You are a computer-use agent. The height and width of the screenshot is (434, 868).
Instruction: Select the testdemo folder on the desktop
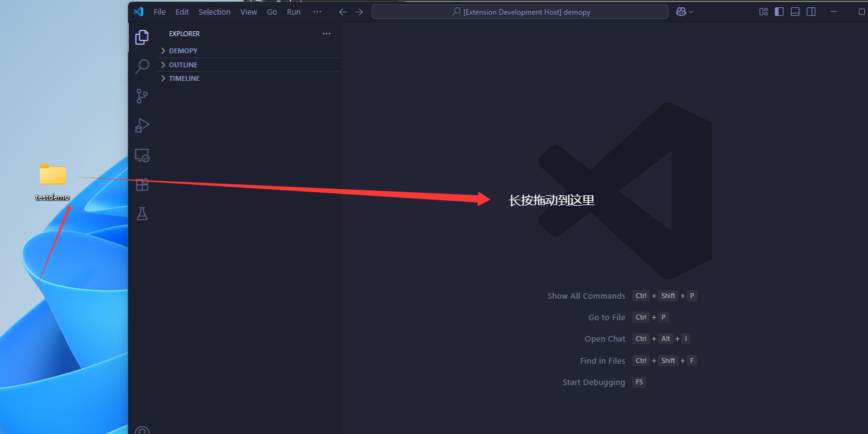[53, 182]
